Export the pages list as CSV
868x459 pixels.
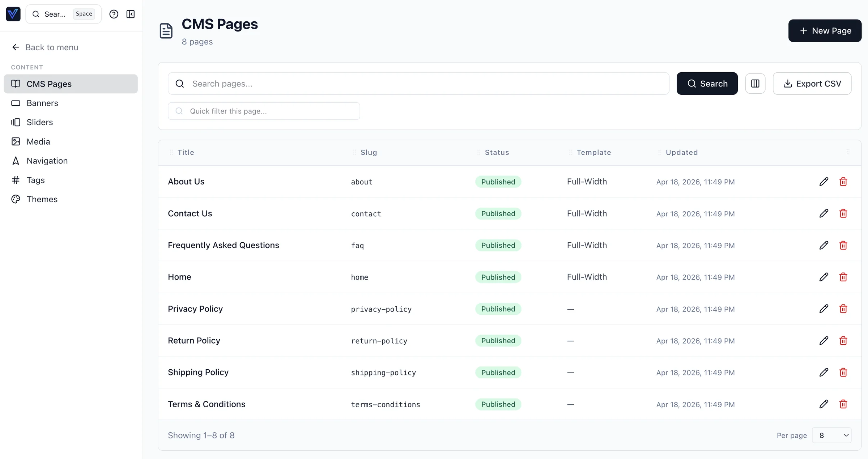(x=812, y=84)
